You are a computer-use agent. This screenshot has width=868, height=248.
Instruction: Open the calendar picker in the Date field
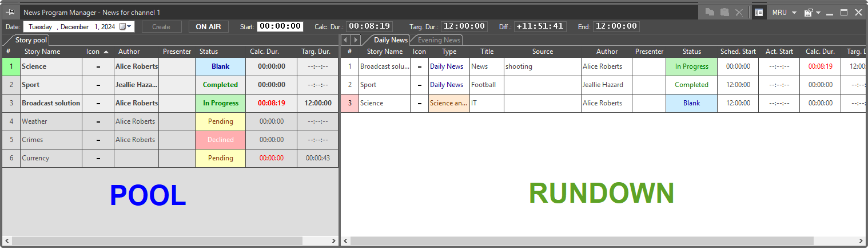[124, 26]
